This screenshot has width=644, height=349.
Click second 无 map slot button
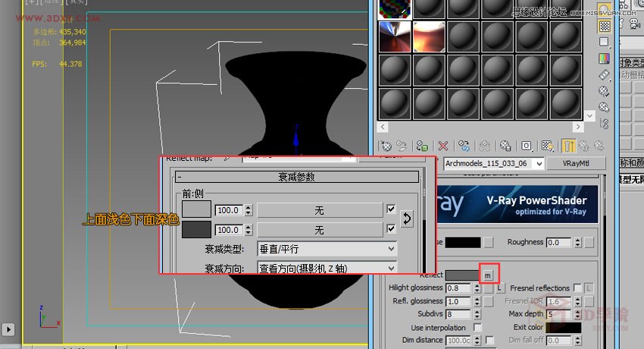click(x=320, y=230)
